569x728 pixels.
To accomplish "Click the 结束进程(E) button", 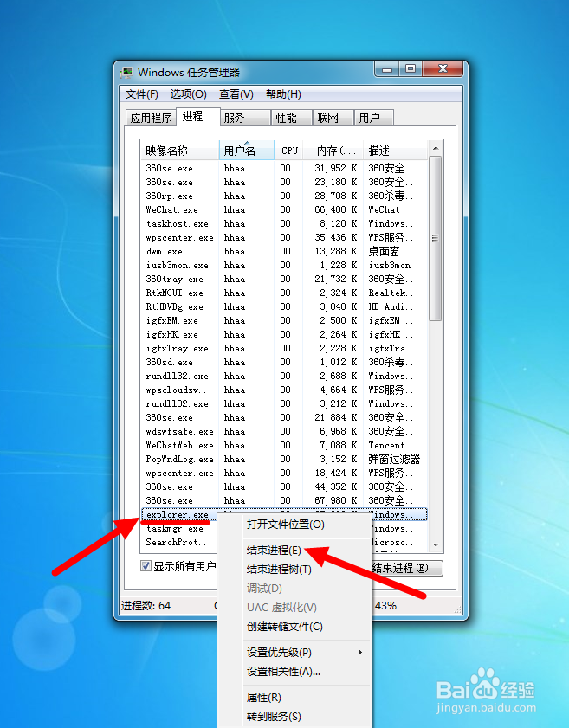I will coord(407,568).
